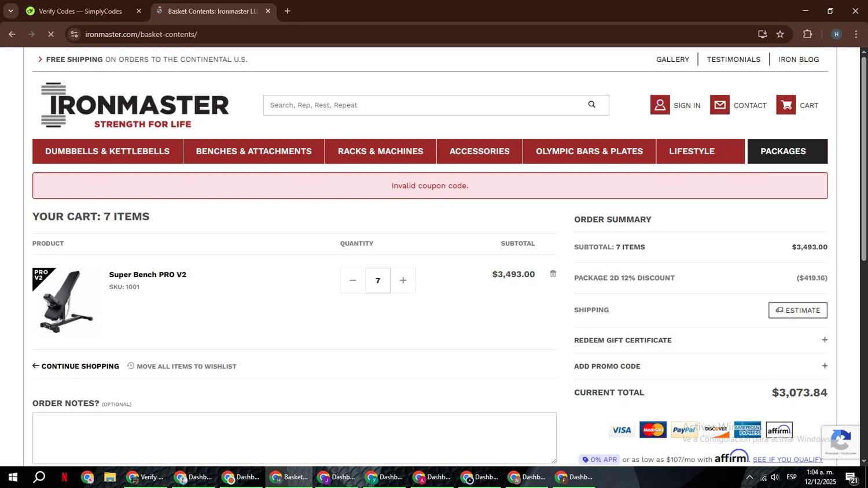Open the Cart icon
This screenshot has height=488, width=868.
[786, 105]
